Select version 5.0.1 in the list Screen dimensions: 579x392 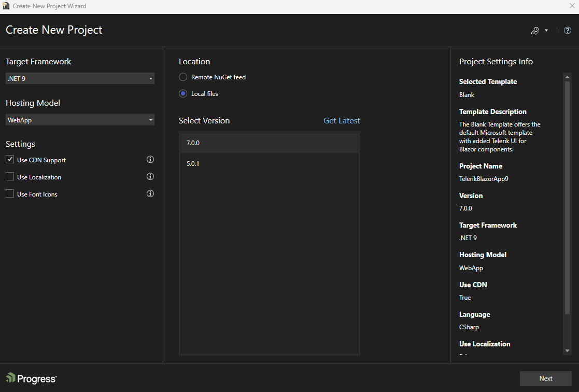[x=269, y=164]
